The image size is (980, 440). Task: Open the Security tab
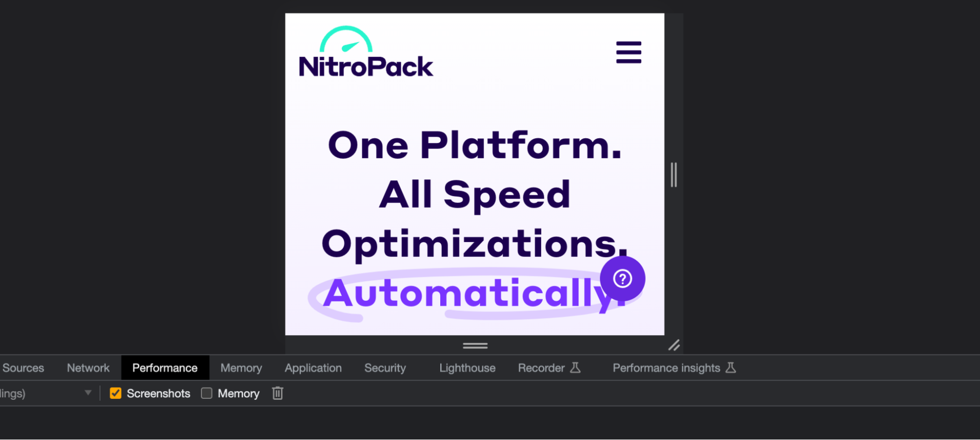point(385,368)
